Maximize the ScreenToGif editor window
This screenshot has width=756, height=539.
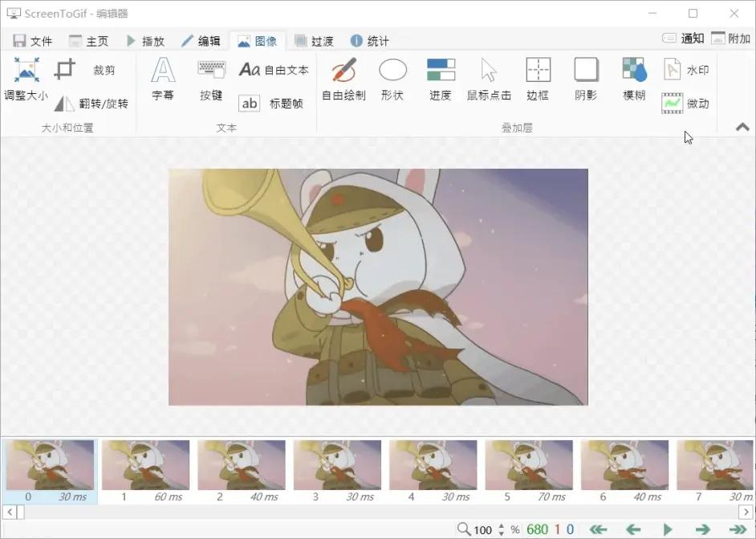pyautogui.click(x=693, y=14)
